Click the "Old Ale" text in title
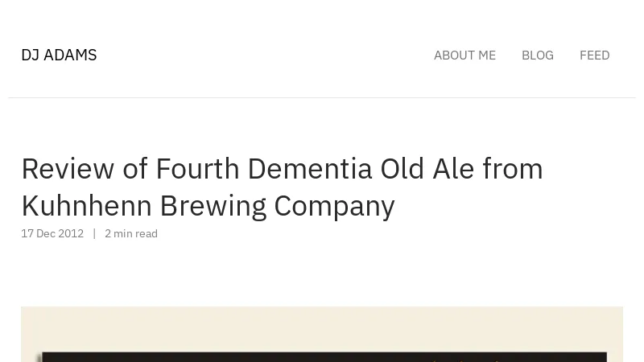The width and height of the screenshot is (644, 362). (427, 169)
